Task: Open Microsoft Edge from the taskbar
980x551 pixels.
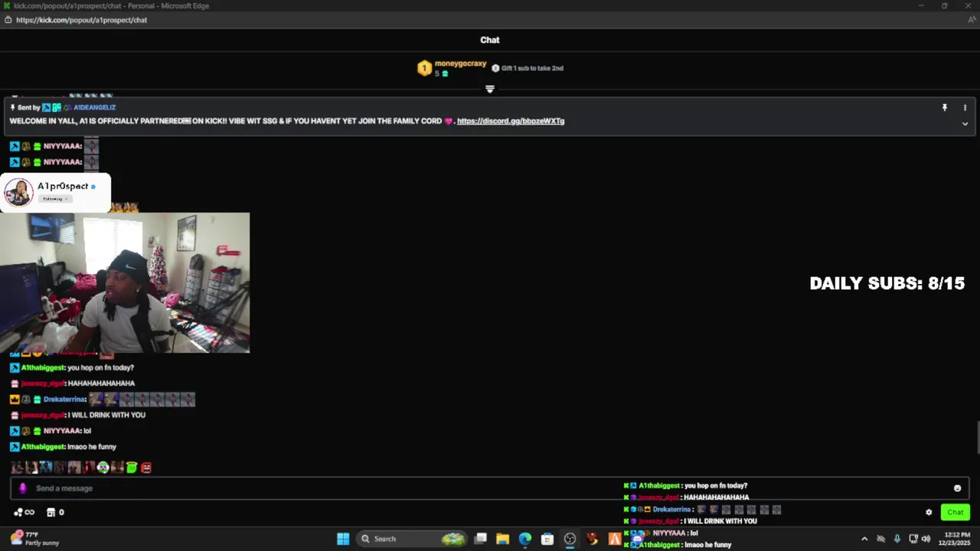Action: coord(524,539)
